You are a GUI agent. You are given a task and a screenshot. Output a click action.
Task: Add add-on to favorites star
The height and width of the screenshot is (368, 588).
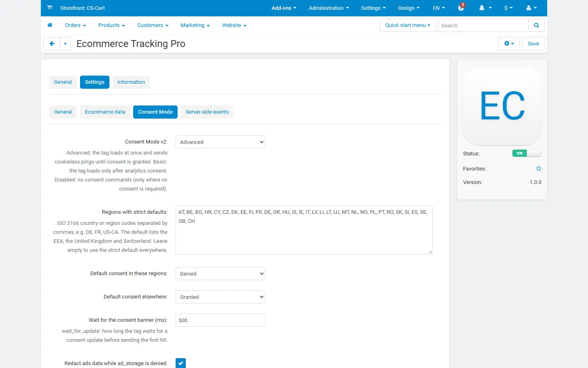click(x=539, y=168)
